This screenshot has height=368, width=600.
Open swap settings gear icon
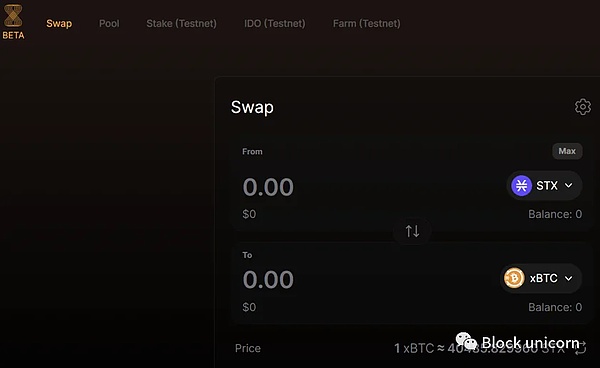tap(583, 107)
